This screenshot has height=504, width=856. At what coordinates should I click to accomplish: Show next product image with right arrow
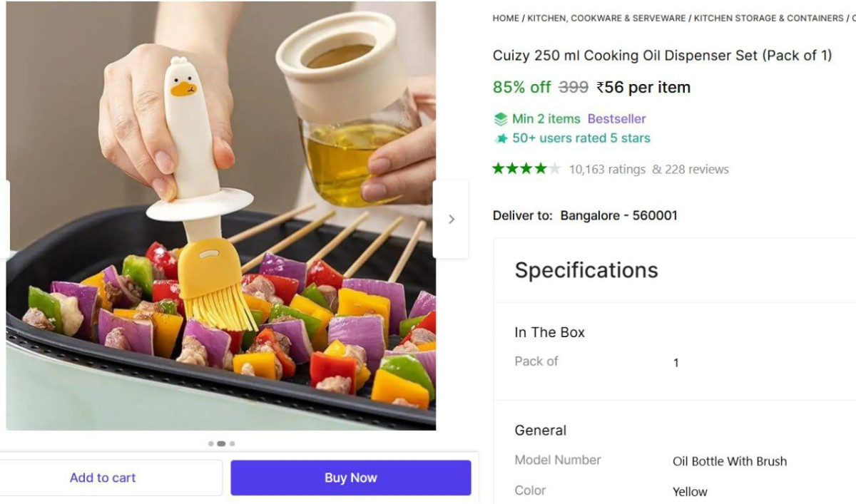[451, 220]
